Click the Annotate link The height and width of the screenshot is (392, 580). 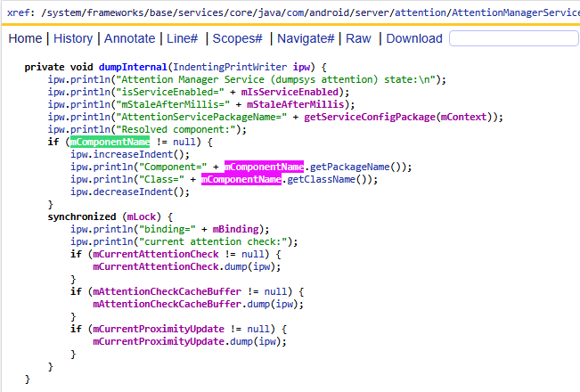tap(129, 38)
